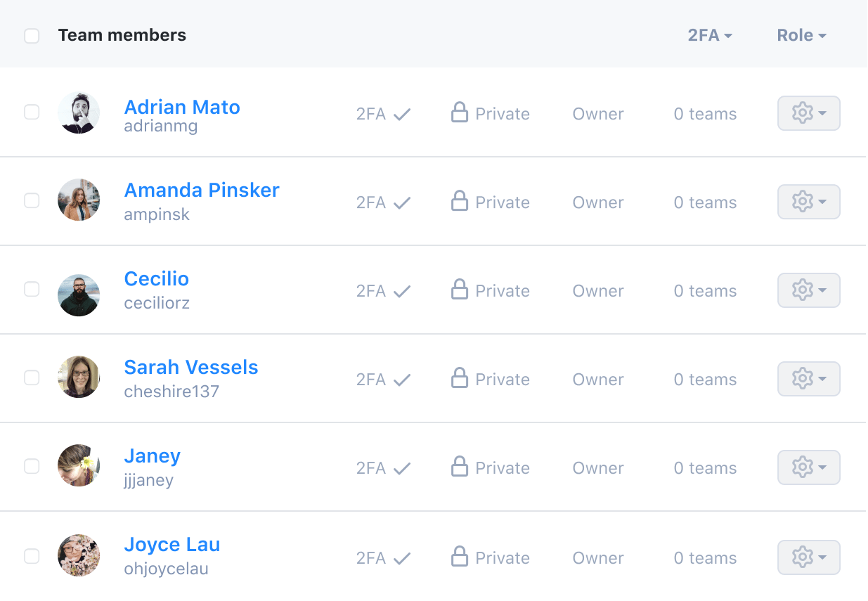
Task: Click Joyce Lau's profile avatar
Action: [x=79, y=555]
